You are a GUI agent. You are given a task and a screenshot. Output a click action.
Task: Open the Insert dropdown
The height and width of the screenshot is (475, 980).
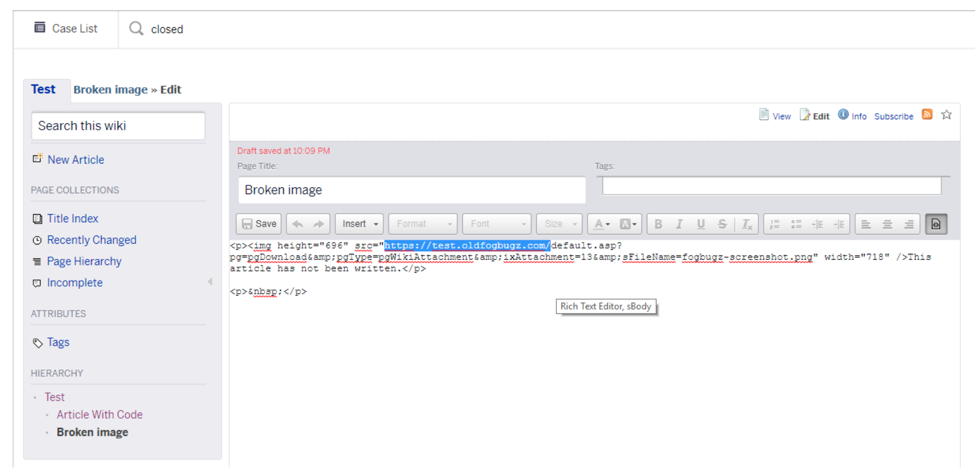pos(359,224)
